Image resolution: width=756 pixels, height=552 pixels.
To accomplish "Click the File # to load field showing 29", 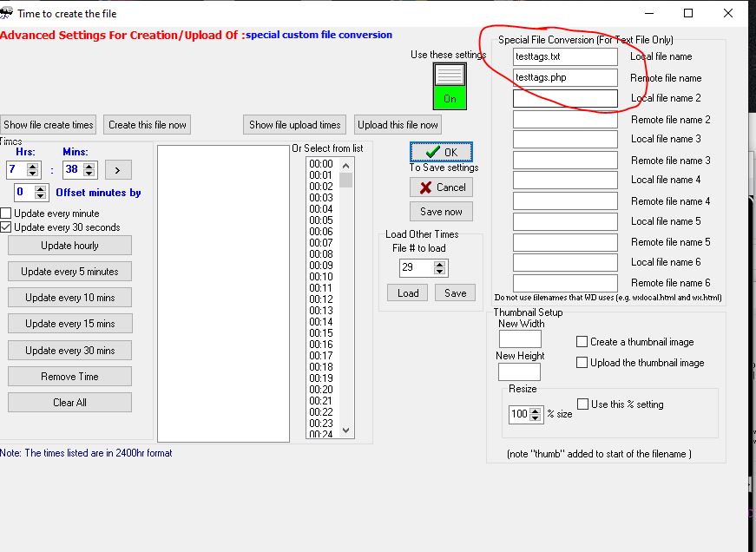I will 417,267.
